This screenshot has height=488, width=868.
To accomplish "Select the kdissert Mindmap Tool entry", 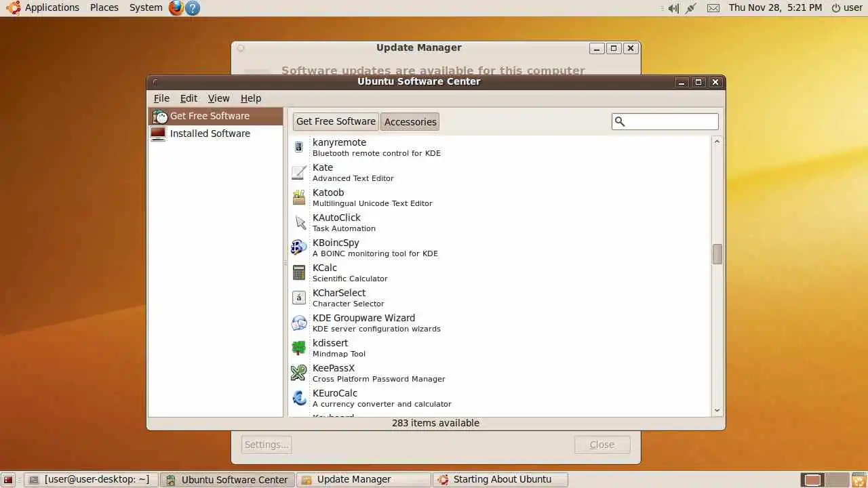I will [x=500, y=348].
